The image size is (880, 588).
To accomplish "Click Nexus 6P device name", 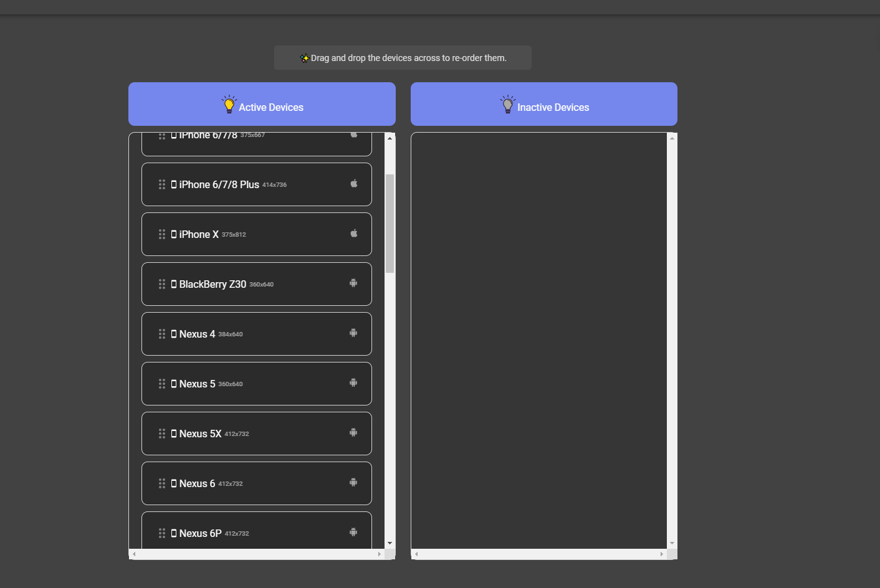I will (x=200, y=533).
